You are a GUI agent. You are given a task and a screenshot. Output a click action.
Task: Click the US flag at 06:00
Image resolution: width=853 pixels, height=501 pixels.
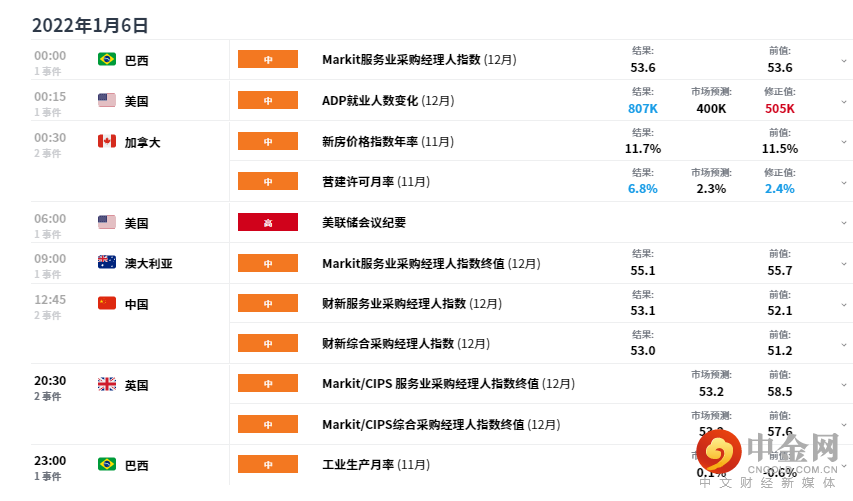107,222
